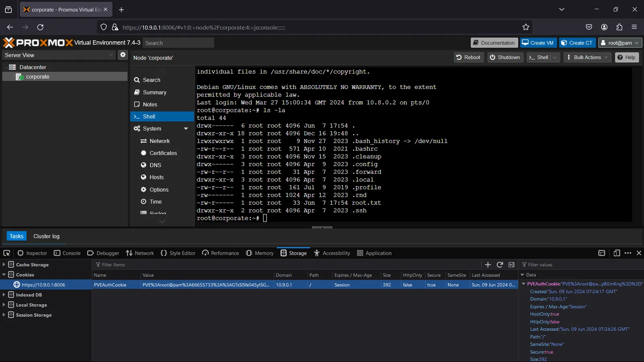Open devtools three-dot options menu
Screen dimensions: 644x362
[x=628, y=253]
